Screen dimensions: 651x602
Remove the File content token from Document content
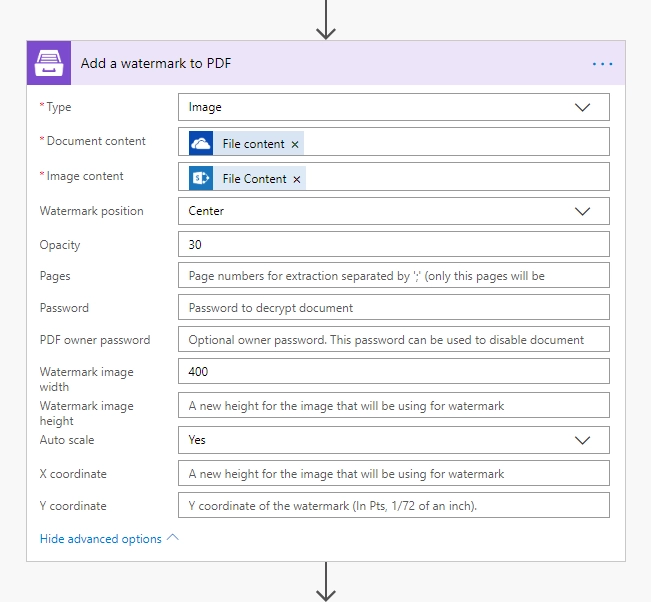[295, 144]
